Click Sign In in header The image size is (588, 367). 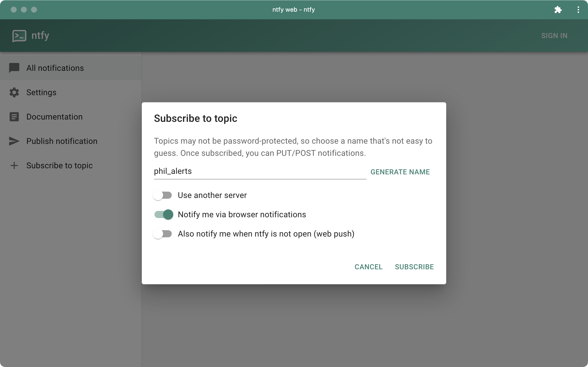tap(554, 36)
